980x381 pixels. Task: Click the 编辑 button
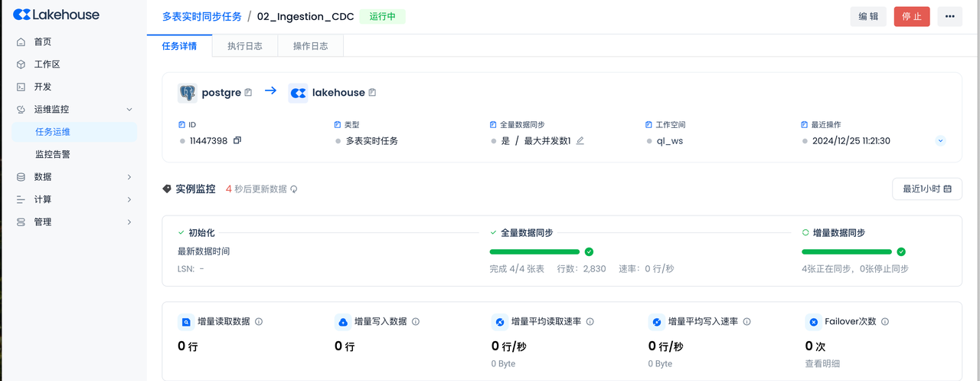[x=868, y=16]
